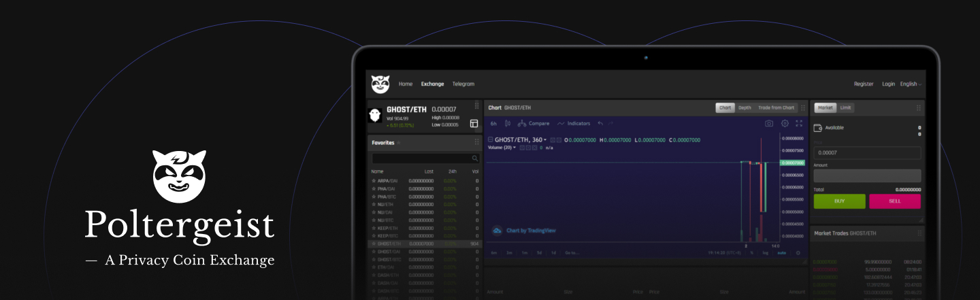The image size is (980, 300).
Task: Click the Register link
Action: (864, 84)
